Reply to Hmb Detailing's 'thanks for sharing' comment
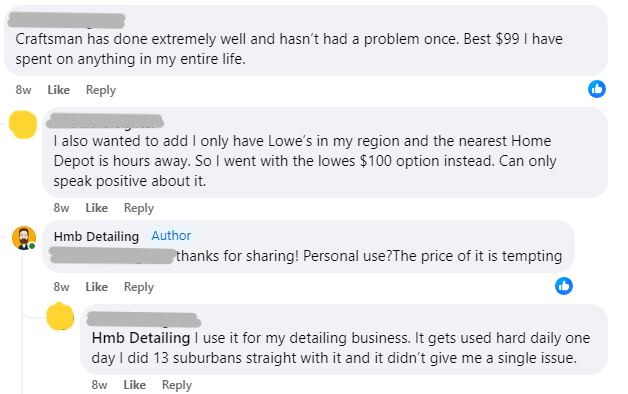628x394 pixels. pyautogui.click(x=139, y=287)
